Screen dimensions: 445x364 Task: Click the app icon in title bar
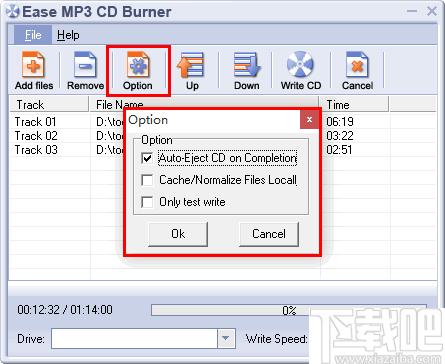point(13,12)
